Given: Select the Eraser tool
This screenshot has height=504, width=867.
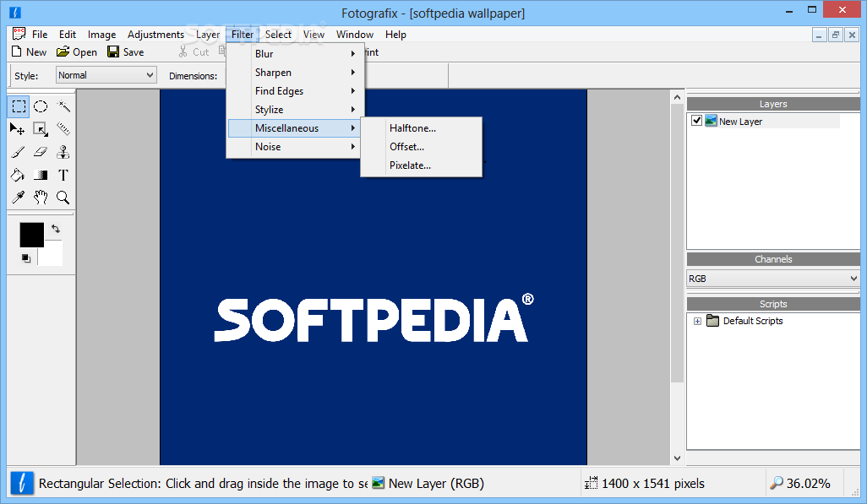Looking at the screenshot, I should (41, 152).
